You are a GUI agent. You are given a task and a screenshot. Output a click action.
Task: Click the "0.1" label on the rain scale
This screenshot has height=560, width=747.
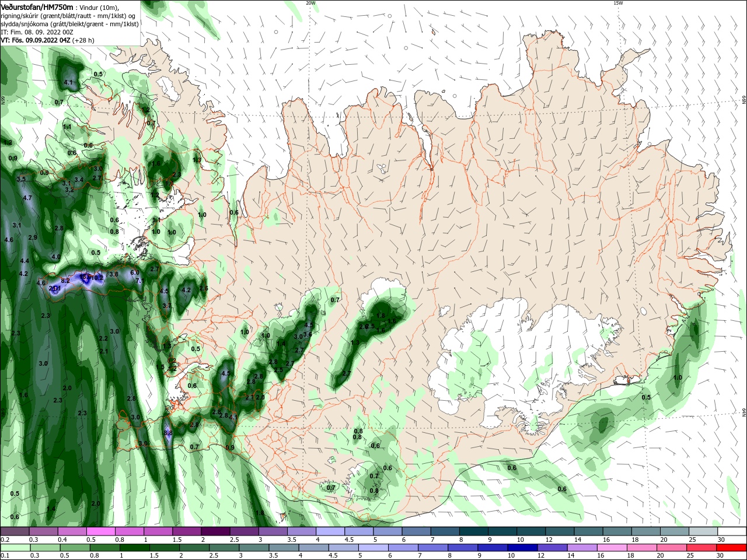[5, 556]
